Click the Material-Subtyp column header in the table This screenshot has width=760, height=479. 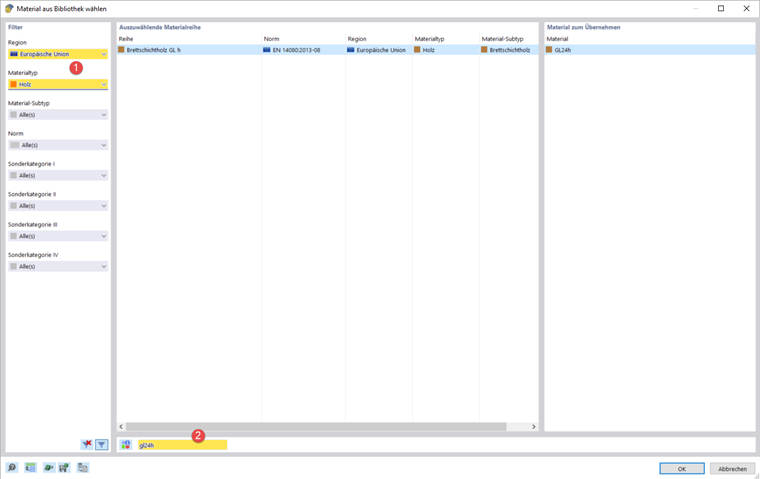coord(503,39)
